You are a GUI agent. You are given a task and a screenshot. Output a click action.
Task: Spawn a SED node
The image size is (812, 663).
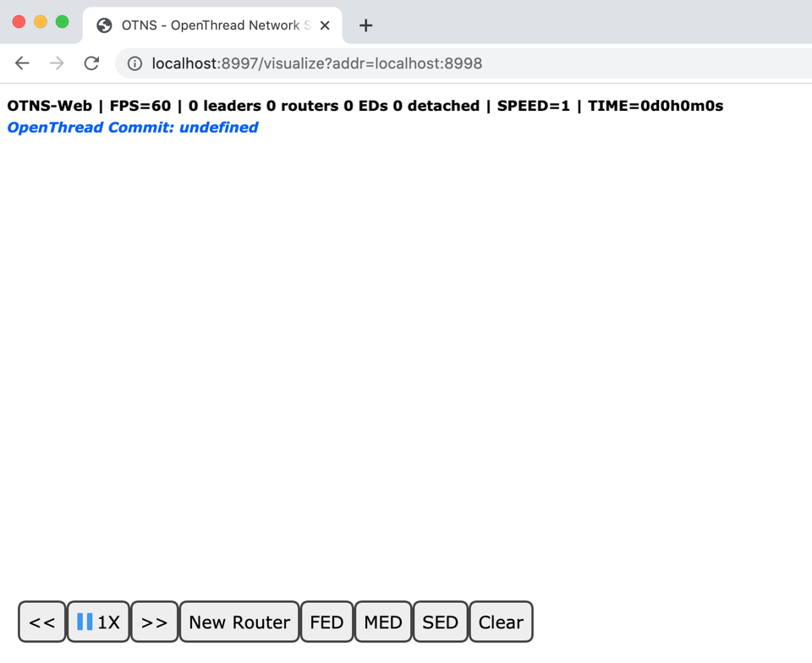(440, 622)
